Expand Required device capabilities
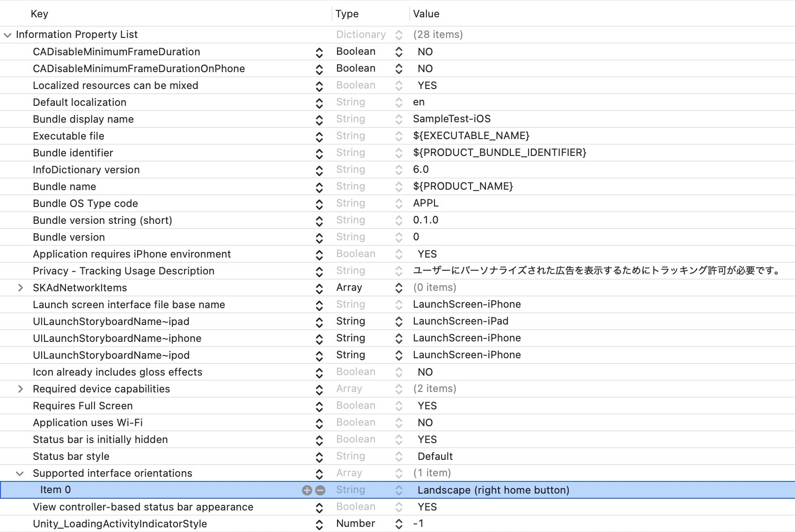Image resolution: width=795 pixels, height=532 pixels. [x=20, y=389]
